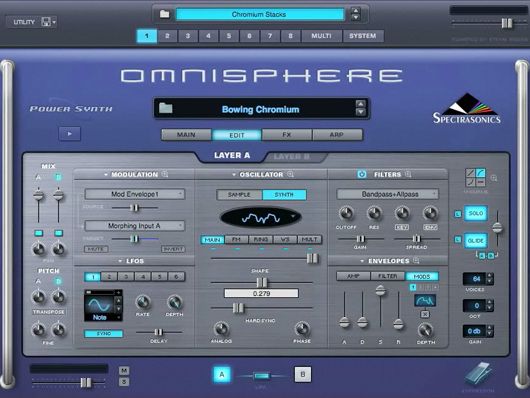This screenshot has height=398, width=530.
Task: Toggle the Filters power button
Action: [362, 174]
